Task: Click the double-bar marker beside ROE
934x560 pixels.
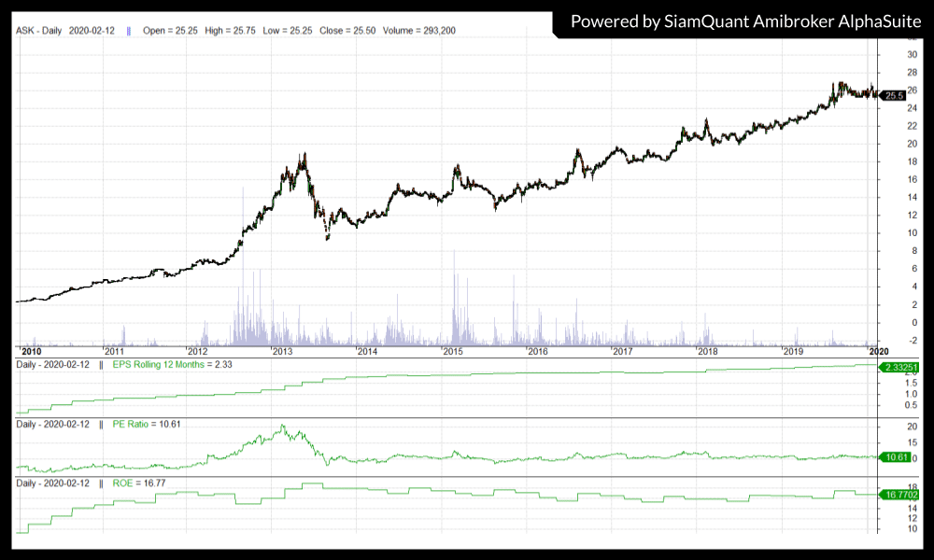Action: pyautogui.click(x=101, y=483)
